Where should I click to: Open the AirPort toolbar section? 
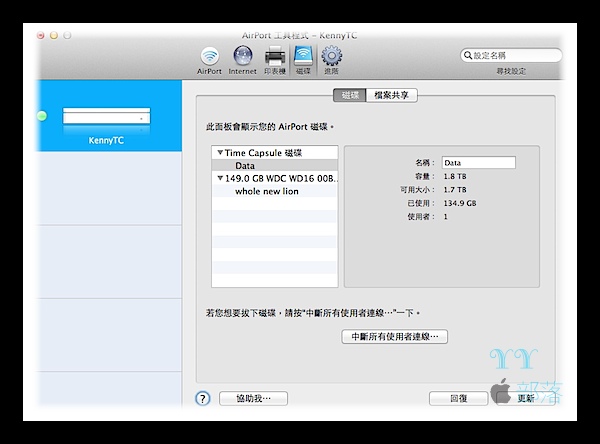tap(209, 60)
